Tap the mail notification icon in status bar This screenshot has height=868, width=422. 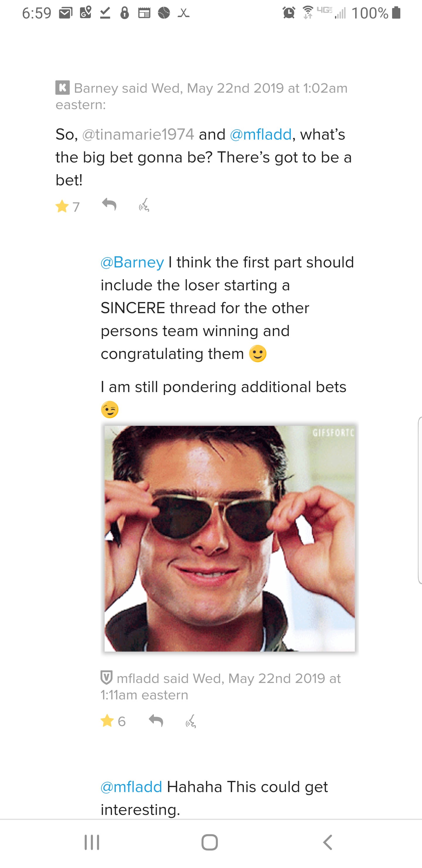click(x=66, y=13)
